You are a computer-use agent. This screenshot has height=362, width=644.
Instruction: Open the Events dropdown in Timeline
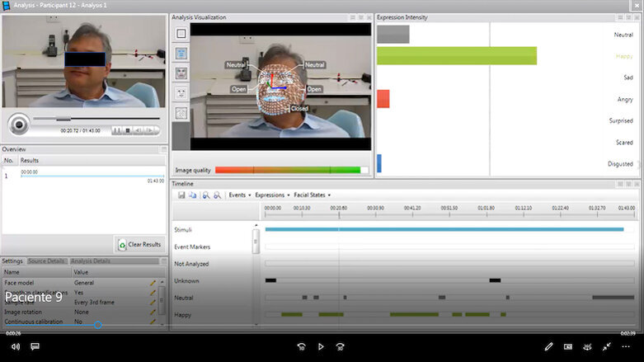tap(239, 195)
